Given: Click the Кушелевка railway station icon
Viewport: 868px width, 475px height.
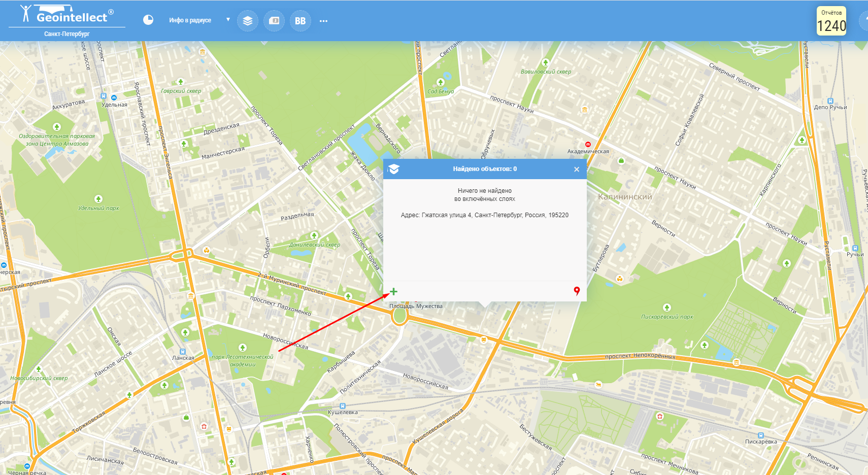Looking at the screenshot, I should [x=343, y=405].
